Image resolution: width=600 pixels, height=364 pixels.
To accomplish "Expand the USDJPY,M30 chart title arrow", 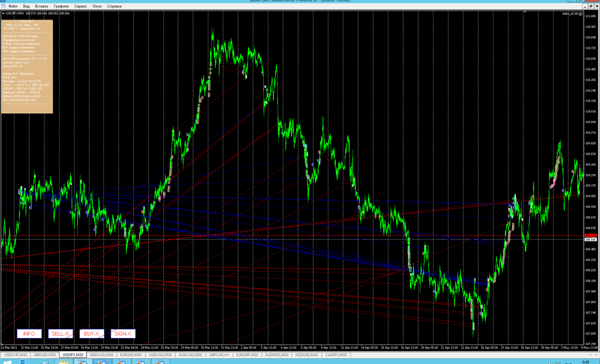I will (x=3, y=13).
